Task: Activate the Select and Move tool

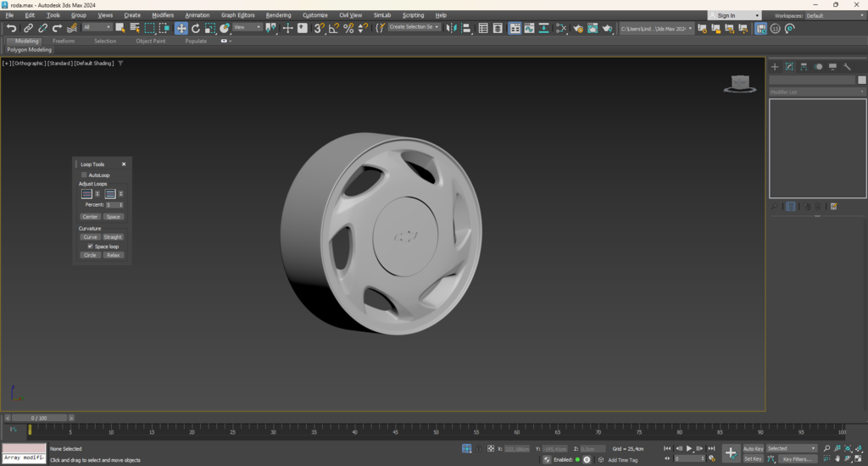Action: (x=181, y=28)
